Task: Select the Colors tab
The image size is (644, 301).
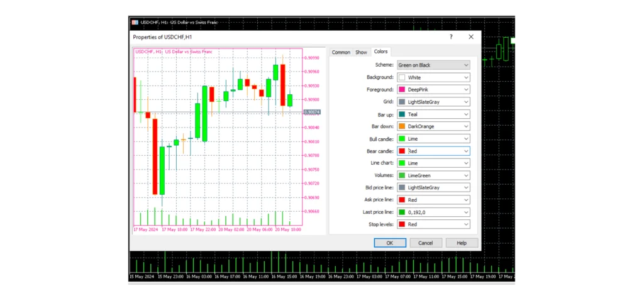Action: pyautogui.click(x=380, y=52)
